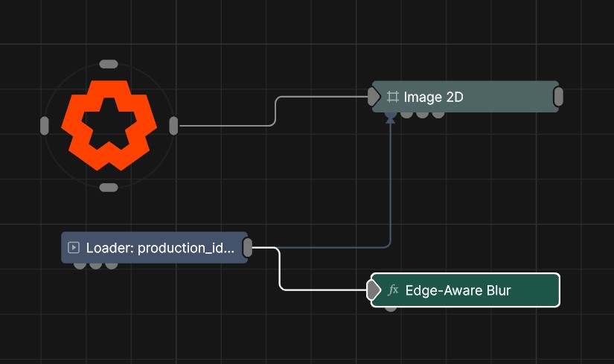Click the leftmost round port under Image 2D
Viewport: 614px width, 364px height.
(x=406, y=114)
